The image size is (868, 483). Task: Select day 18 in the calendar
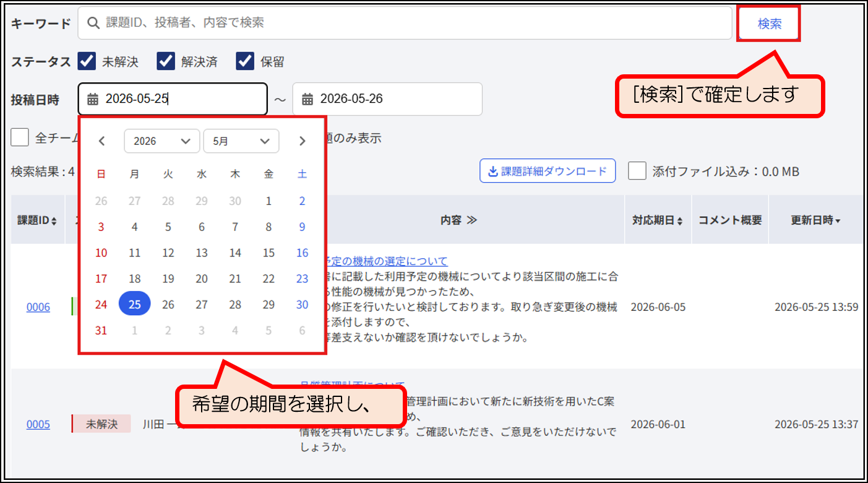click(135, 279)
